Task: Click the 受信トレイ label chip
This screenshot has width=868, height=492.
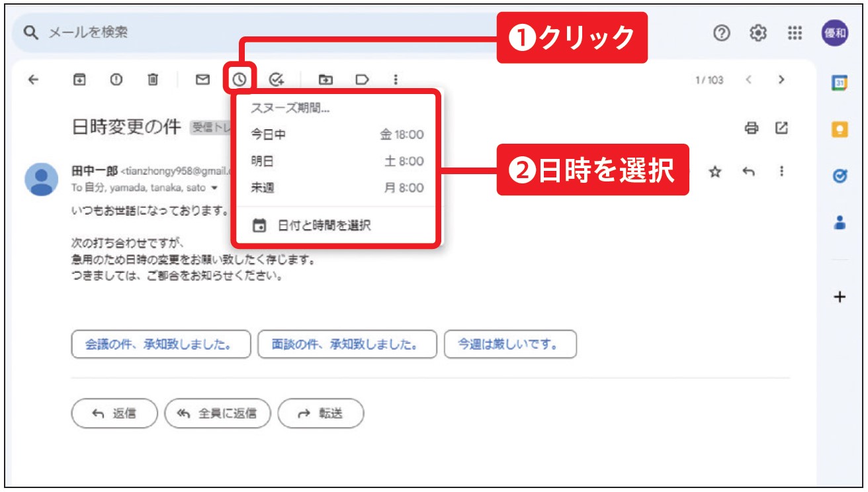Action: [210, 128]
